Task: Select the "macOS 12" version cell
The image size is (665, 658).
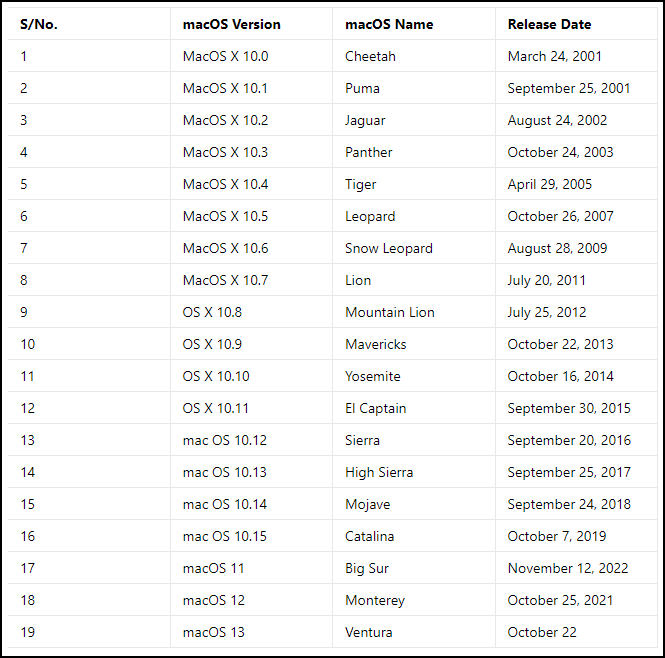Action: [213, 600]
